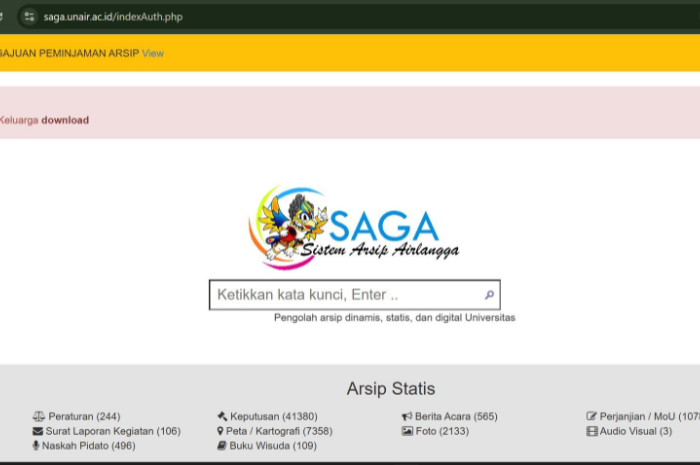This screenshot has width=700, height=465.
Task: Open Peraturan (244) archive category
Action: point(84,416)
